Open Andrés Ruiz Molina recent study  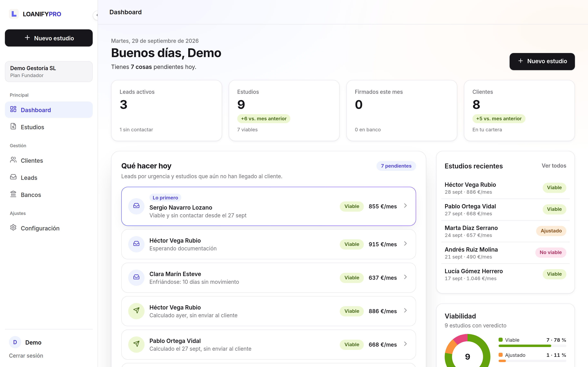tap(505, 253)
